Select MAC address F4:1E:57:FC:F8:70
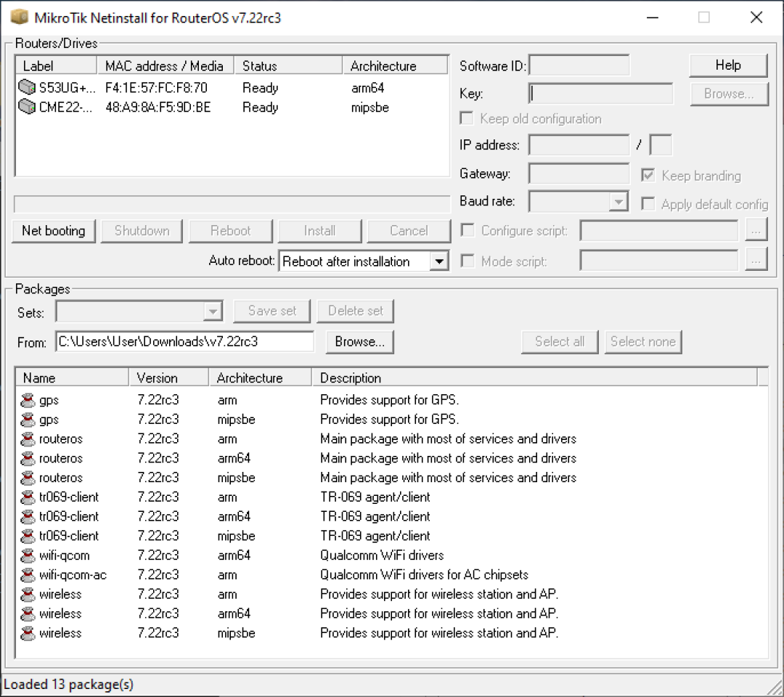 [156, 88]
